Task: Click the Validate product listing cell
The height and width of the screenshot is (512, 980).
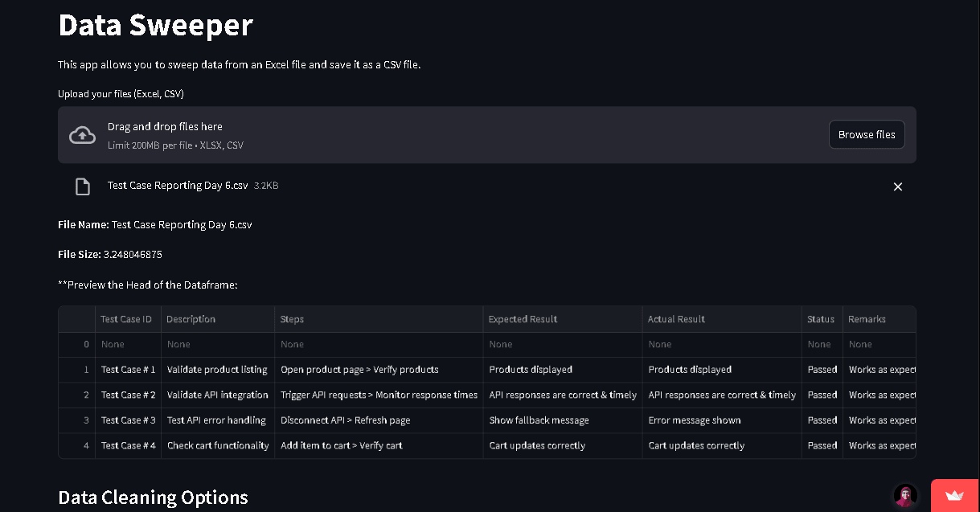Action: pos(218,370)
